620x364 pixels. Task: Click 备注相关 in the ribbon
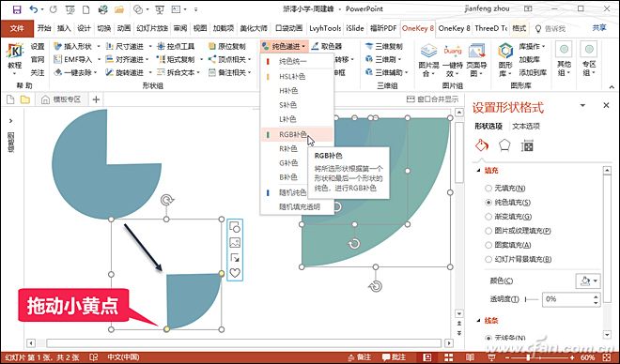227,72
